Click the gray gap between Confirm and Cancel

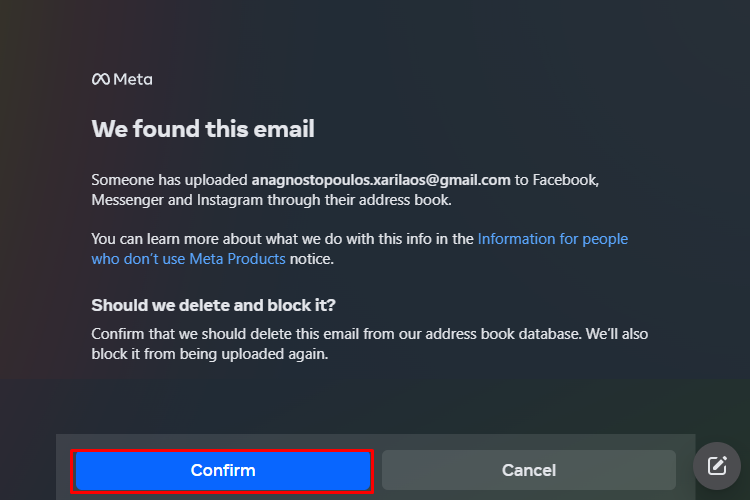coord(377,470)
